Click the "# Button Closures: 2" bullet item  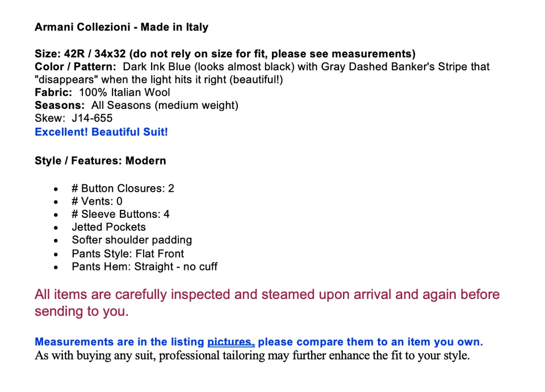tap(123, 188)
